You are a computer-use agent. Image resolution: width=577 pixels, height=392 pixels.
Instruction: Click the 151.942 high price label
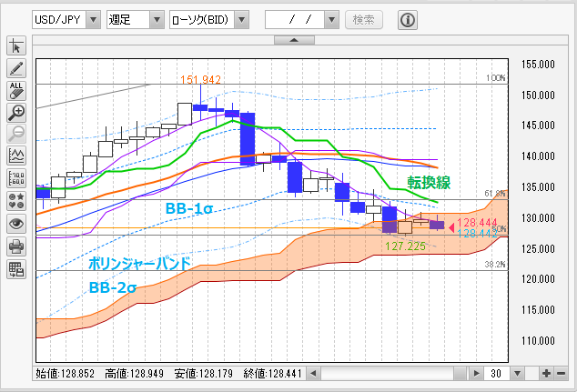click(x=200, y=80)
